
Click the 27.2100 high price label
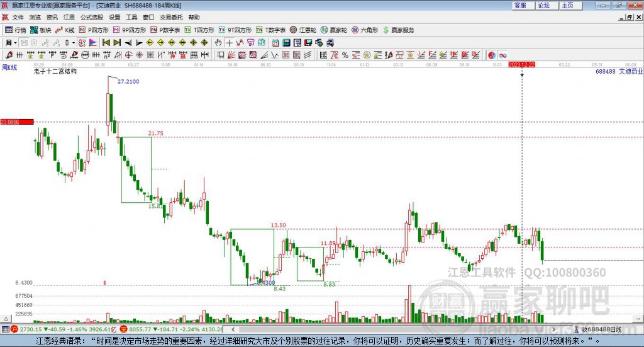(x=128, y=81)
